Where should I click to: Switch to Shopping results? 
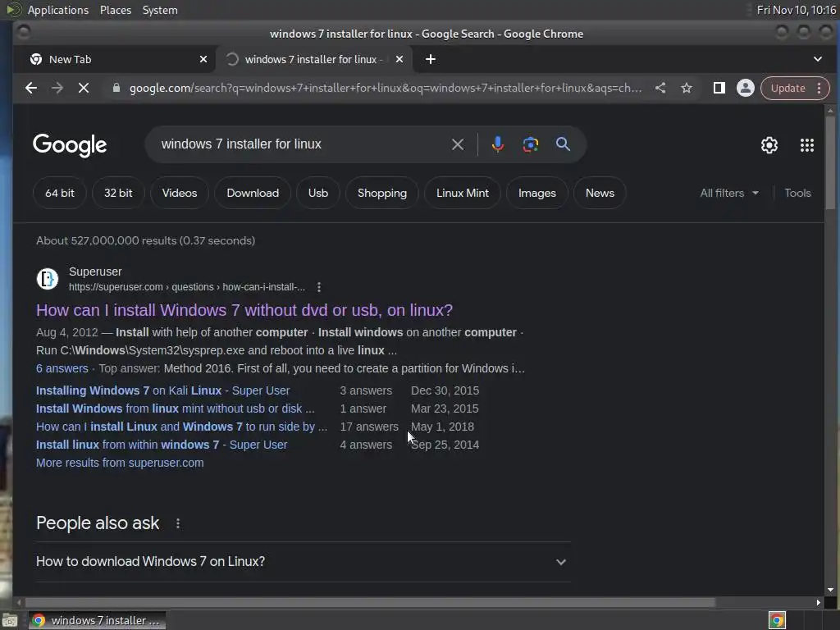tap(382, 193)
